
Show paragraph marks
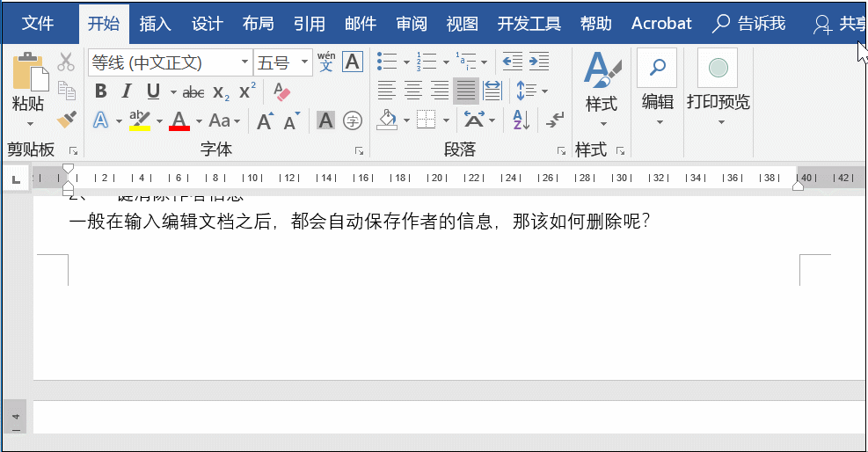tap(554, 120)
